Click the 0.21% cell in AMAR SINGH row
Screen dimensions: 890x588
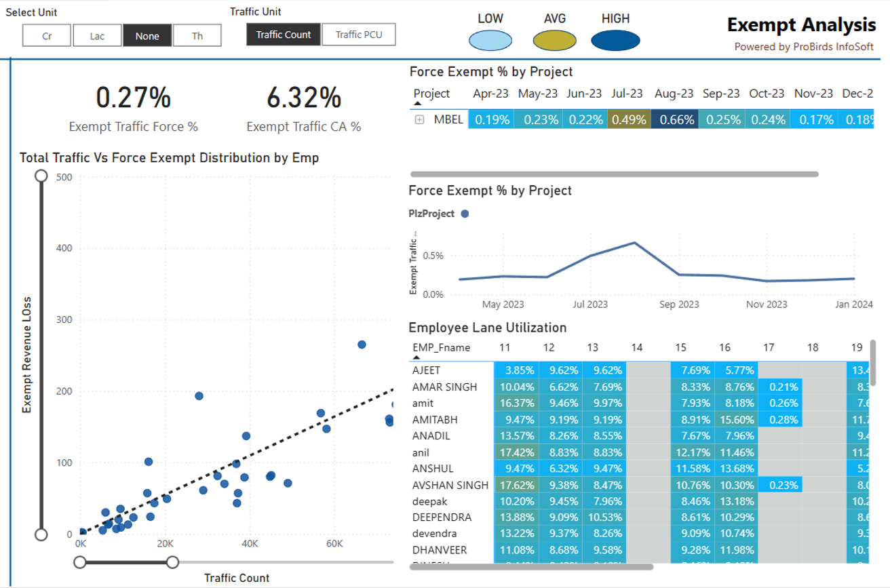(780, 387)
